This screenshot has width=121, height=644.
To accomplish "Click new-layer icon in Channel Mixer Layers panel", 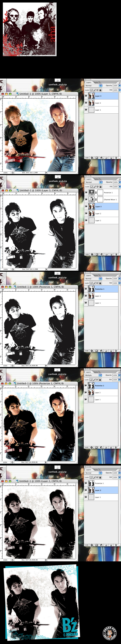I will [111, 255].
